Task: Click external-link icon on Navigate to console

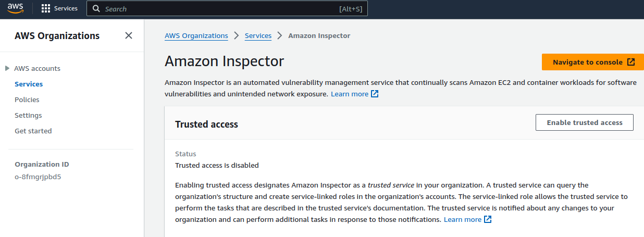Action: pyautogui.click(x=631, y=62)
